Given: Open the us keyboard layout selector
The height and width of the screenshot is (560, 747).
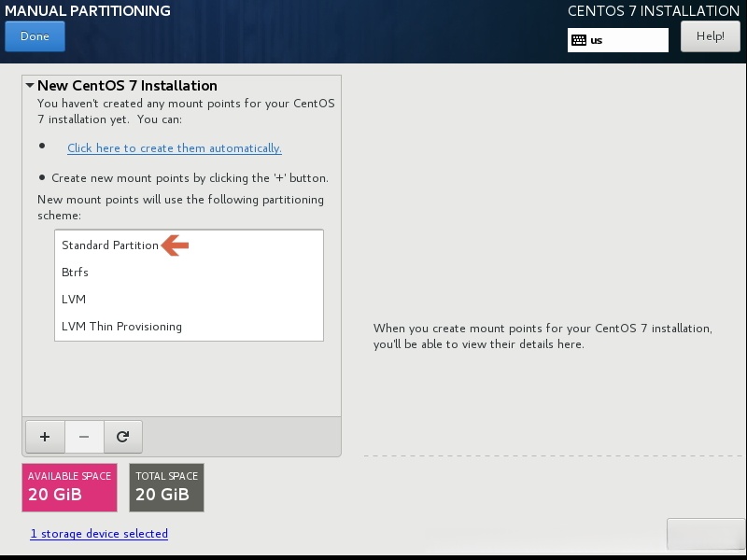Looking at the screenshot, I should point(618,40).
